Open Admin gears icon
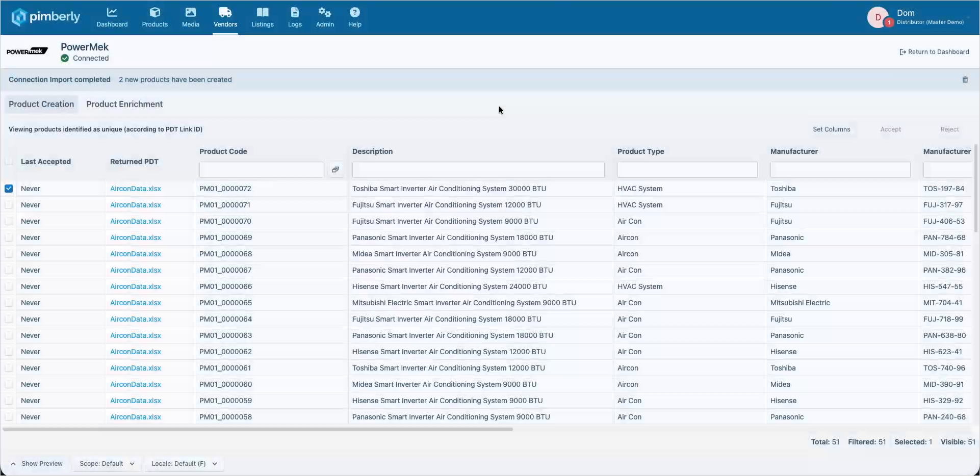 325,12
